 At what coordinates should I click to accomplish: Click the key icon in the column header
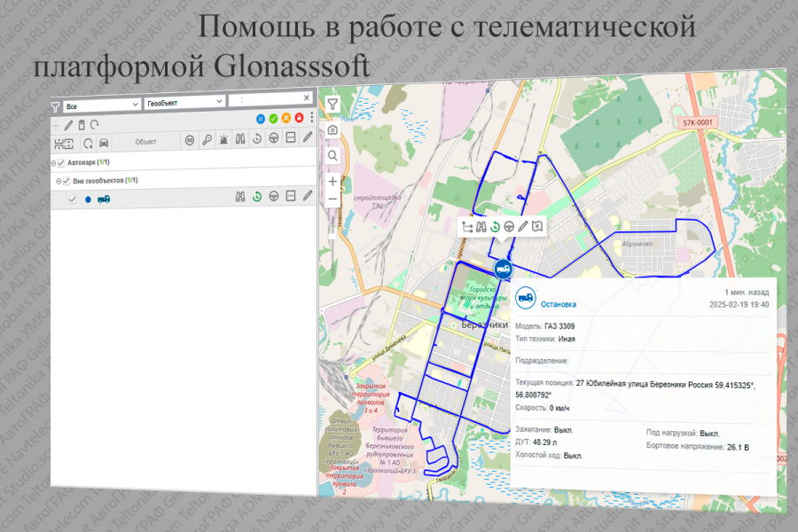[207, 139]
